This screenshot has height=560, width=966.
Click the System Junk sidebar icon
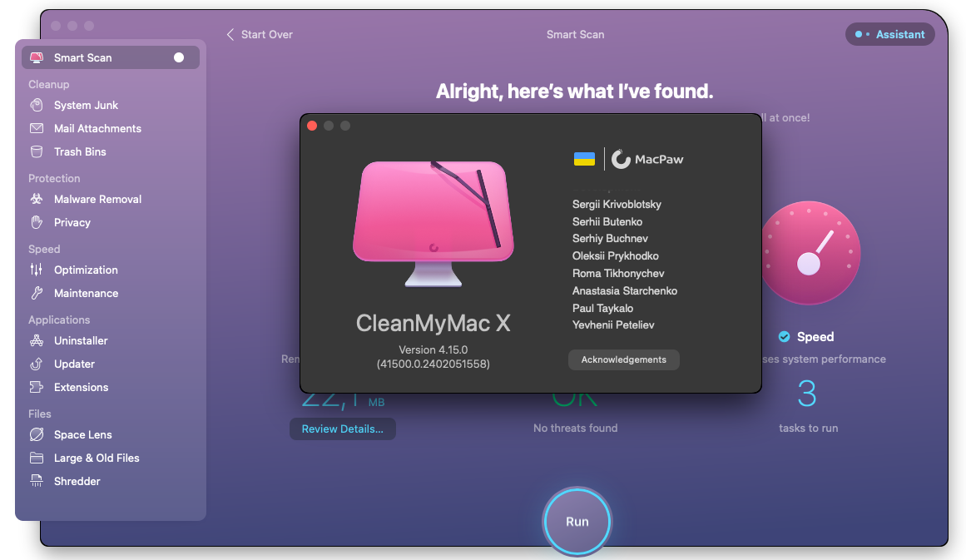(37, 106)
